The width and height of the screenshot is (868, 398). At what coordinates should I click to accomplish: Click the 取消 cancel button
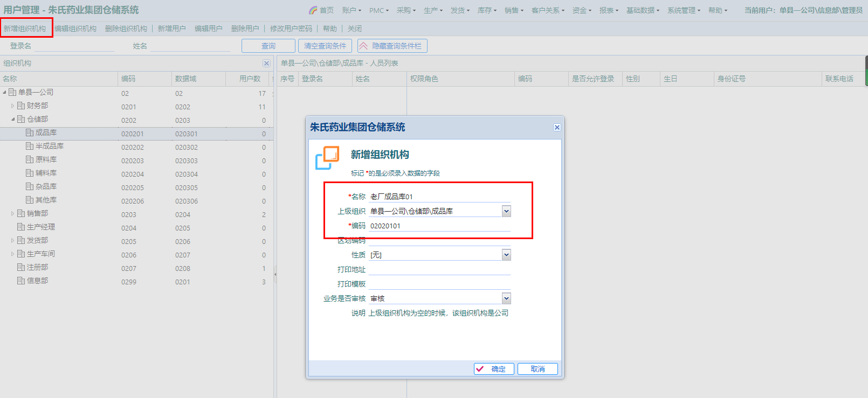[x=538, y=369]
